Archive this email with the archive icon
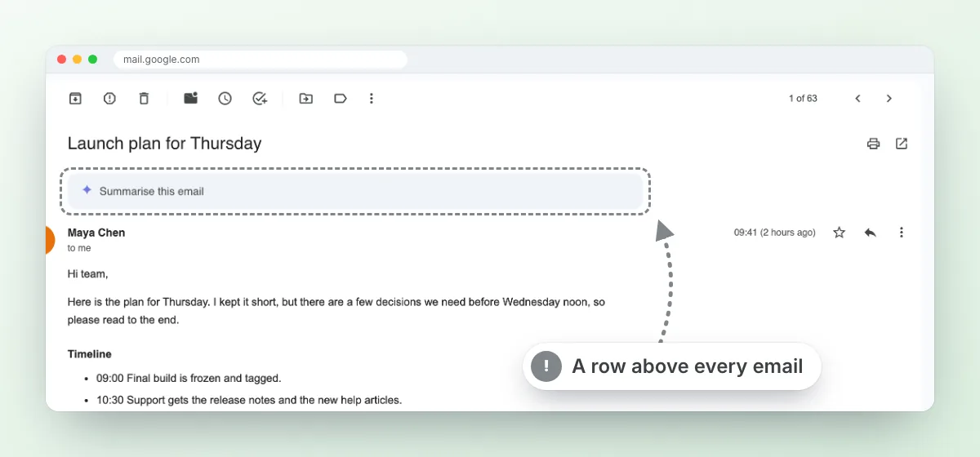Viewport: 980px width, 457px height. point(75,99)
